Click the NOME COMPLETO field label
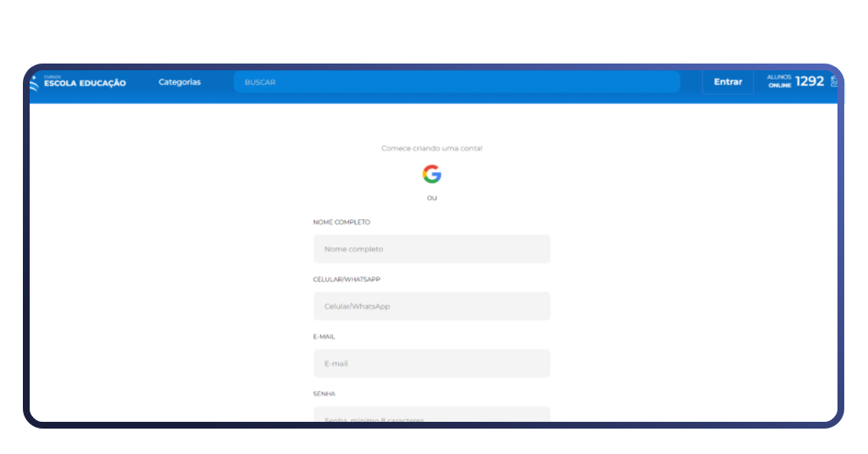868x454 pixels. (x=342, y=222)
